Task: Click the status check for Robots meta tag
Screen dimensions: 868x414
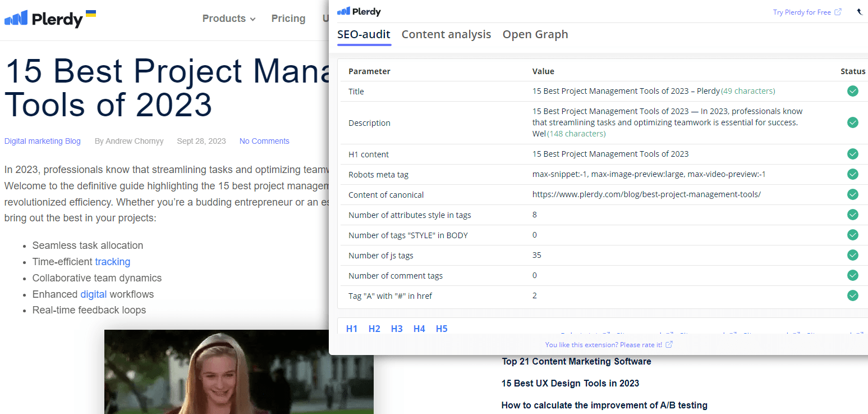Action: point(853,174)
